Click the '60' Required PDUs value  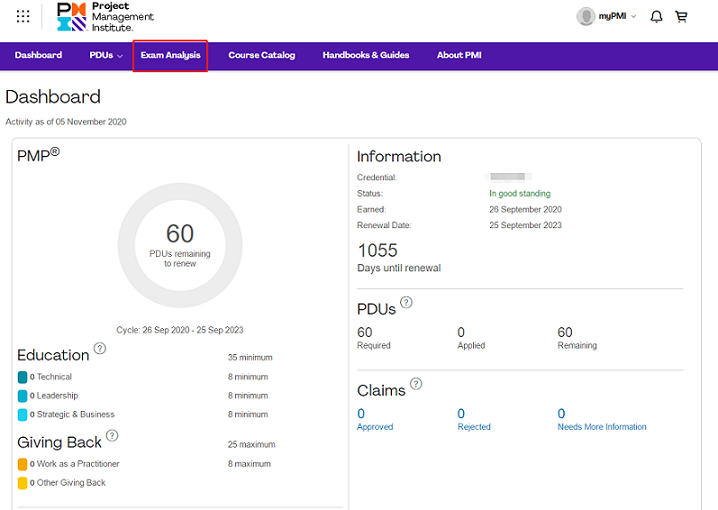tap(364, 332)
